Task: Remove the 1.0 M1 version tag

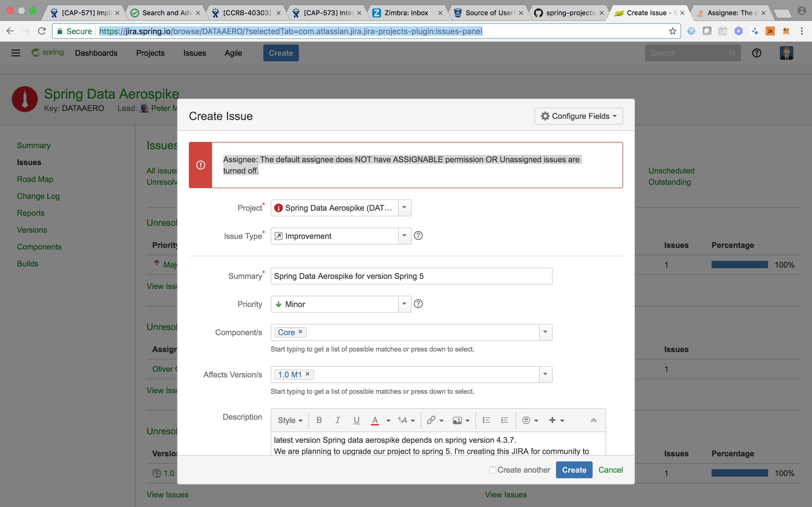Action: click(307, 374)
